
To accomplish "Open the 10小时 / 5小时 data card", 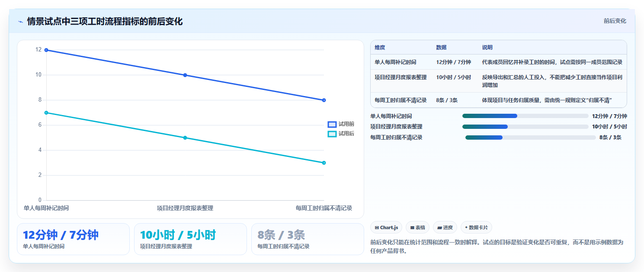I will tap(190, 239).
